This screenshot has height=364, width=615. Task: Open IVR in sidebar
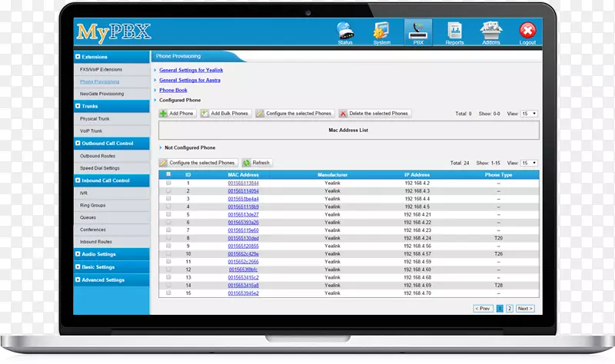(x=84, y=194)
